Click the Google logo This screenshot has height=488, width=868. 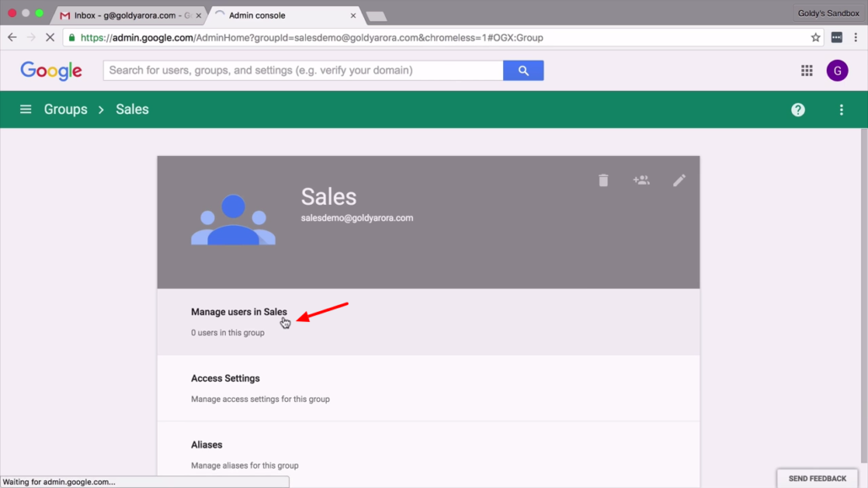coord(51,70)
